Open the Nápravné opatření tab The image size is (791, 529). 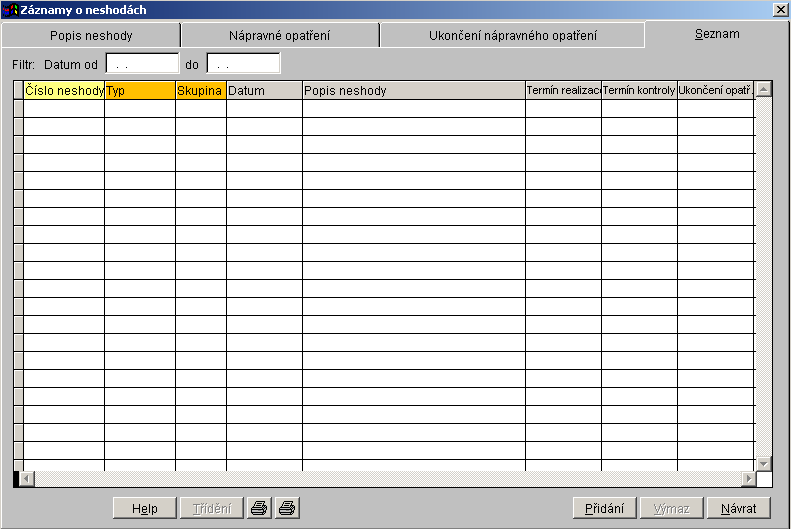coord(280,36)
